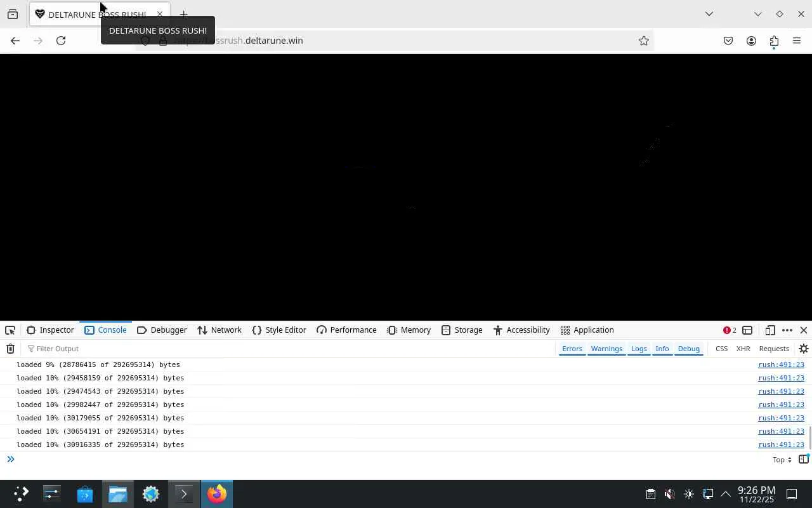
Task: Open rush:491:23 link for 30916335 bytes row
Action: pos(781,444)
